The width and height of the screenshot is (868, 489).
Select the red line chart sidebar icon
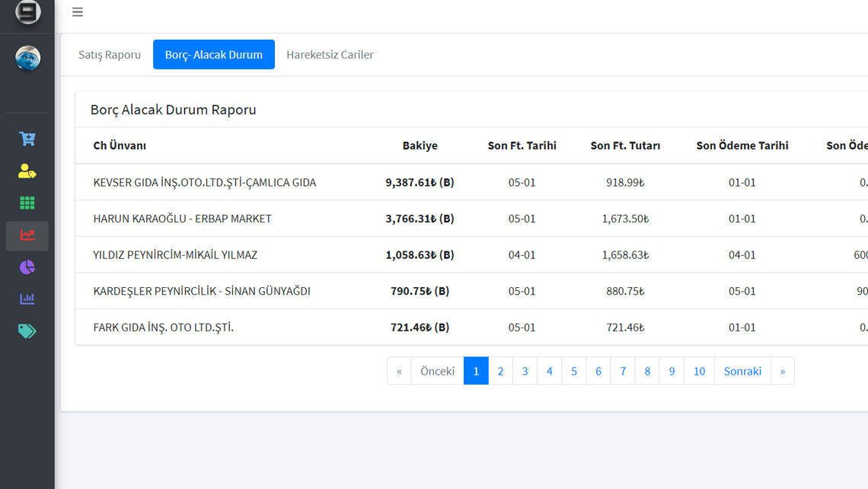[27, 235]
